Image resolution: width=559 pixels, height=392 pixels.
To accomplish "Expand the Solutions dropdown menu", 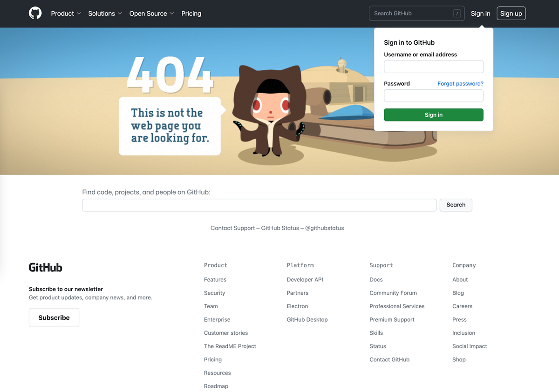I will point(105,14).
